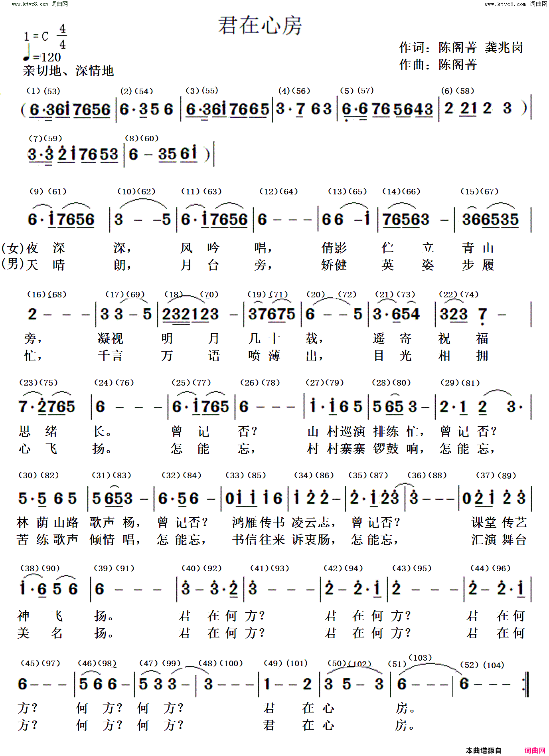Click measure label (40)(92)

click(x=201, y=568)
